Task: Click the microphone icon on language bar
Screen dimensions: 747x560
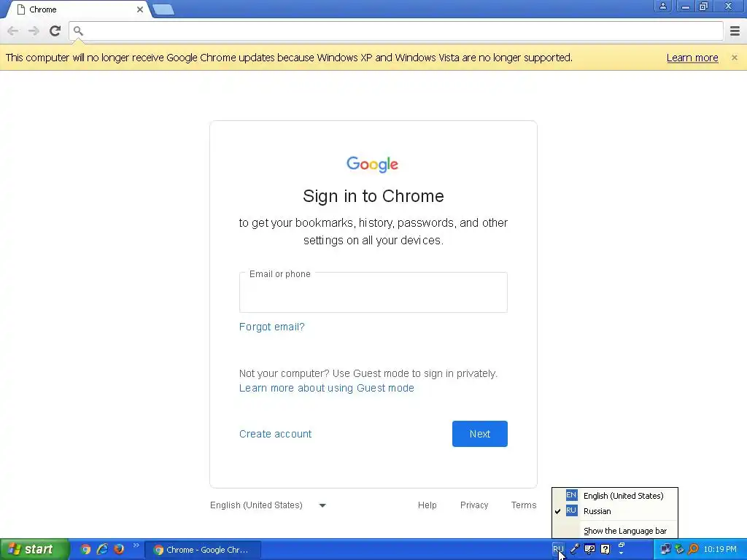Action: pos(575,550)
